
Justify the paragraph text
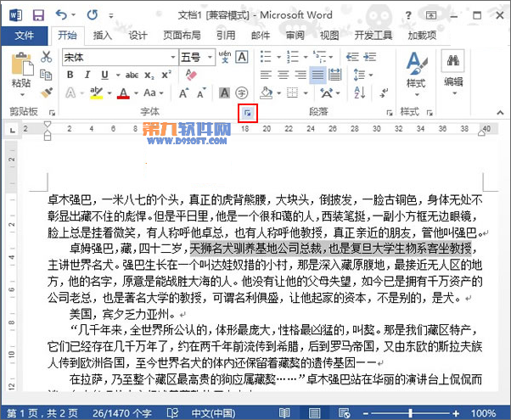point(317,75)
